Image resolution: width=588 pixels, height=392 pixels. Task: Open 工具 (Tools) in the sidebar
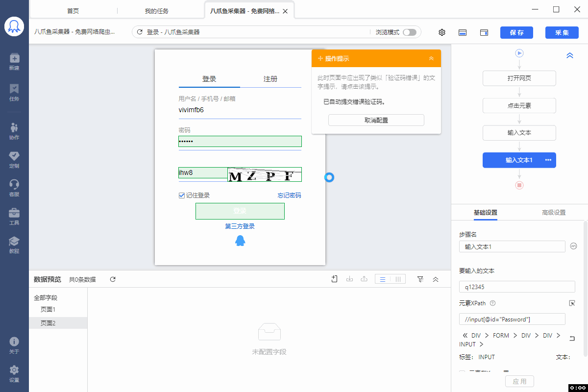[14, 217]
